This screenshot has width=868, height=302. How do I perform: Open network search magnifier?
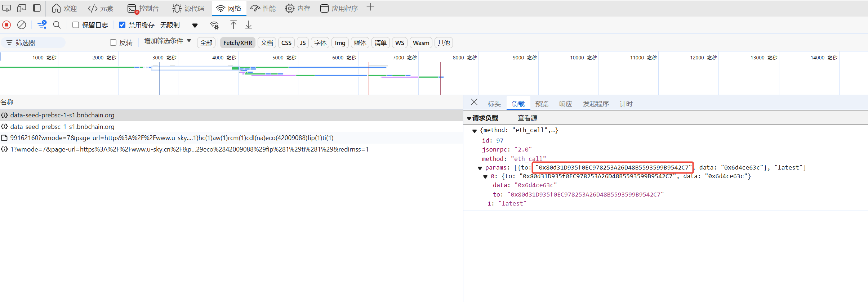point(57,25)
